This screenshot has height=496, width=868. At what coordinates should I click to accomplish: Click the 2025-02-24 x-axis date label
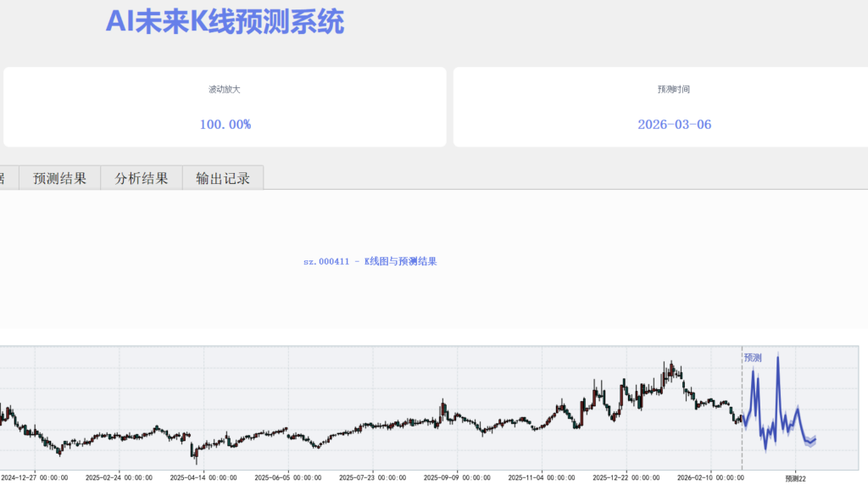(x=120, y=478)
